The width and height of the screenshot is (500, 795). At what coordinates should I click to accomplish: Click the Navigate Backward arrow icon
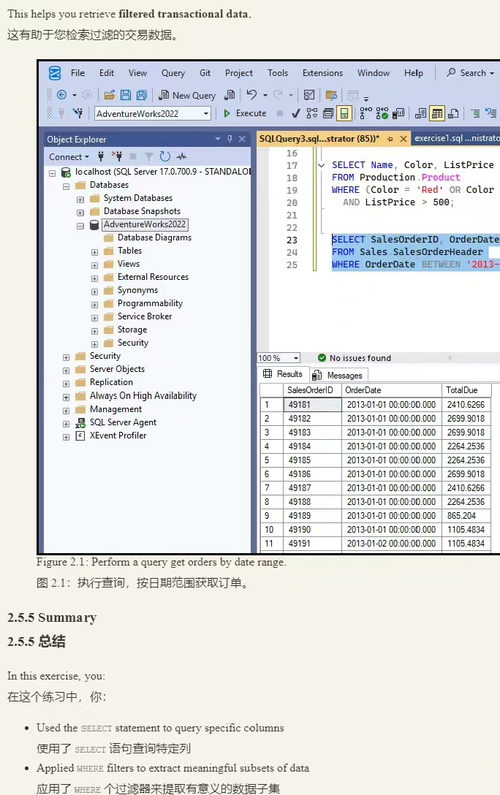[x=62, y=95]
